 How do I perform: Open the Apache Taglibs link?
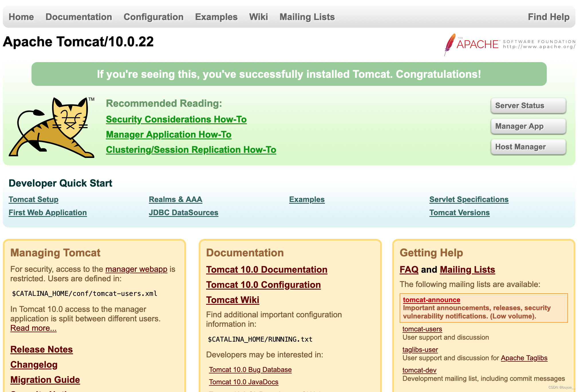524,358
